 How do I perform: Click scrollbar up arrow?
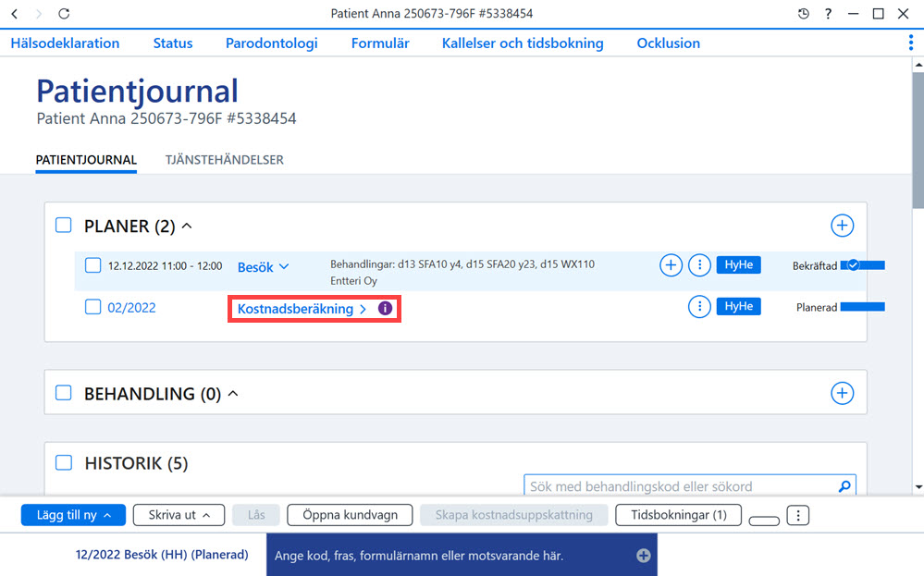(x=918, y=64)
